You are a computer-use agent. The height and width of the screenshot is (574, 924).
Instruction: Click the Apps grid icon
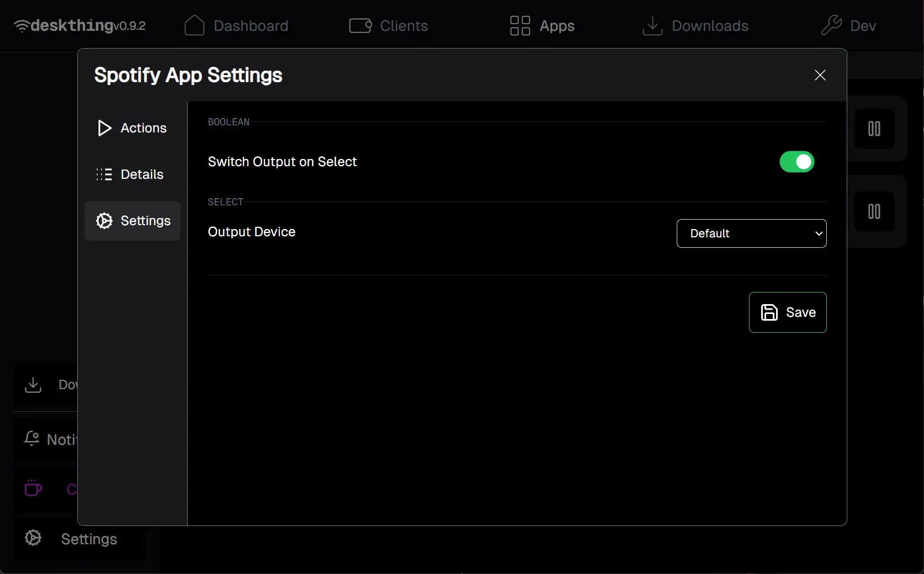click(x=520, y=26)
